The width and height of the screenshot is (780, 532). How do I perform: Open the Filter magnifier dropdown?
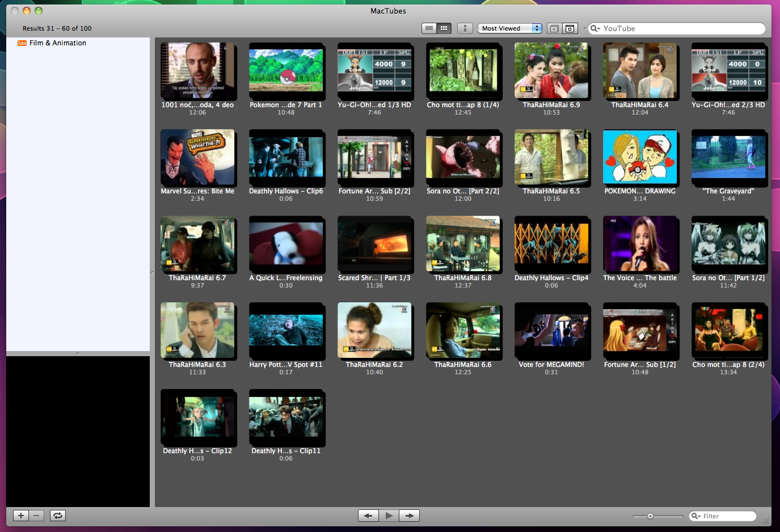(x=695, y=516)
